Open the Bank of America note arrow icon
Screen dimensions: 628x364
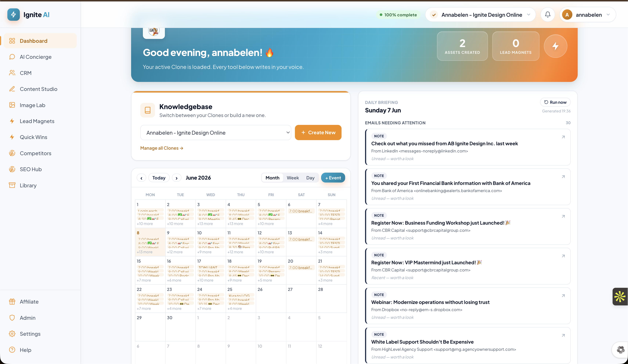(x=563, y=177)
